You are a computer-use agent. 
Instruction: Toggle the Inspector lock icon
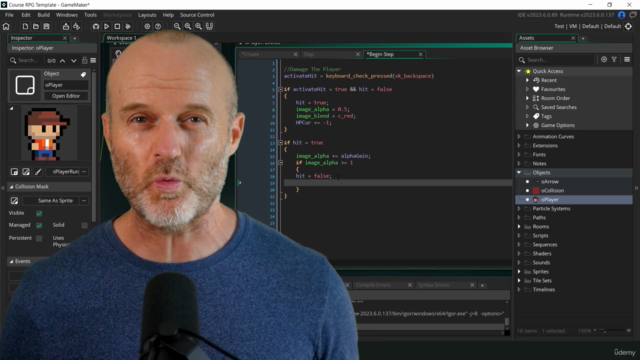coord(84,60)
